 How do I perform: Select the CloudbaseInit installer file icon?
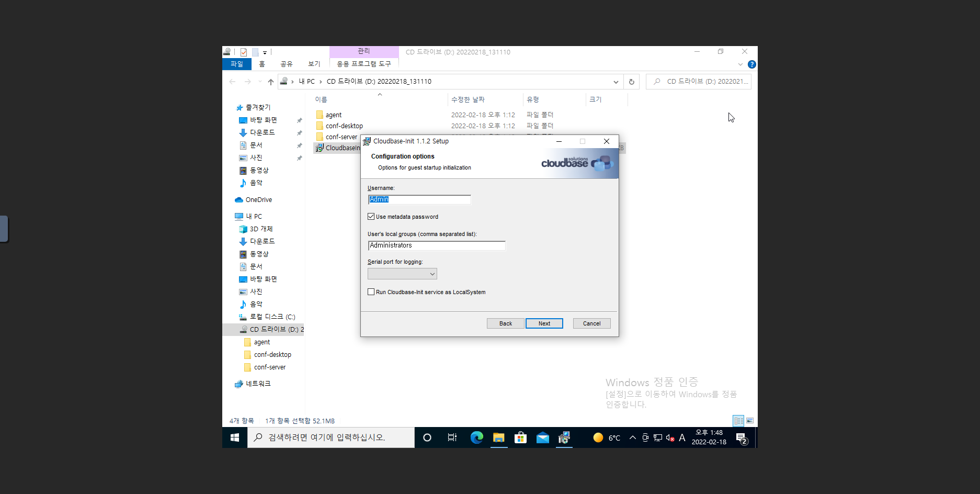pyautogui.click(x=320, y=148)
